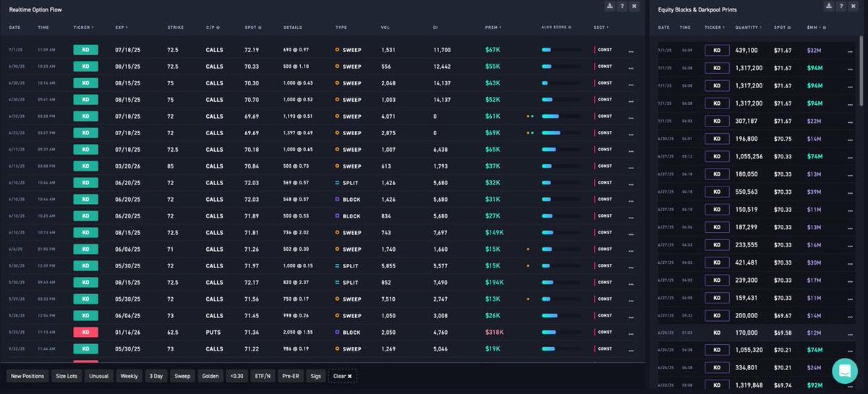Open row menu for the $149K premium sweep

[631, 233]
